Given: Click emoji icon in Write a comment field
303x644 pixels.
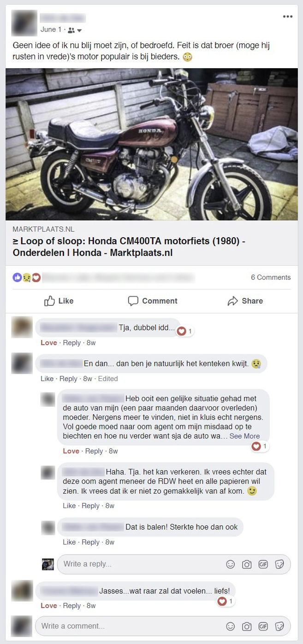Looking at the screenshot, I should (231, 626).
